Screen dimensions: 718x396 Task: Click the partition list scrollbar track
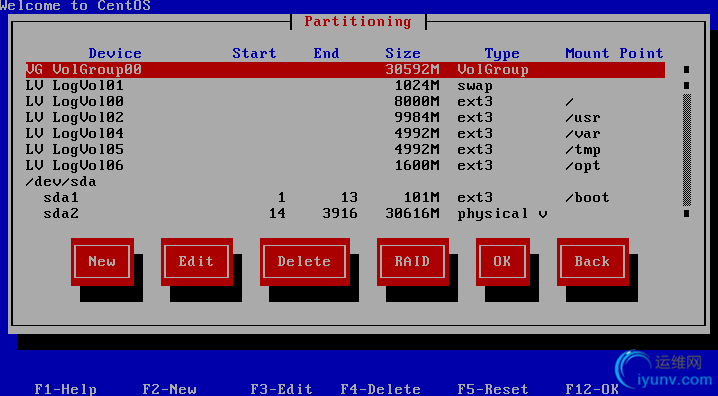pos(686,150)
